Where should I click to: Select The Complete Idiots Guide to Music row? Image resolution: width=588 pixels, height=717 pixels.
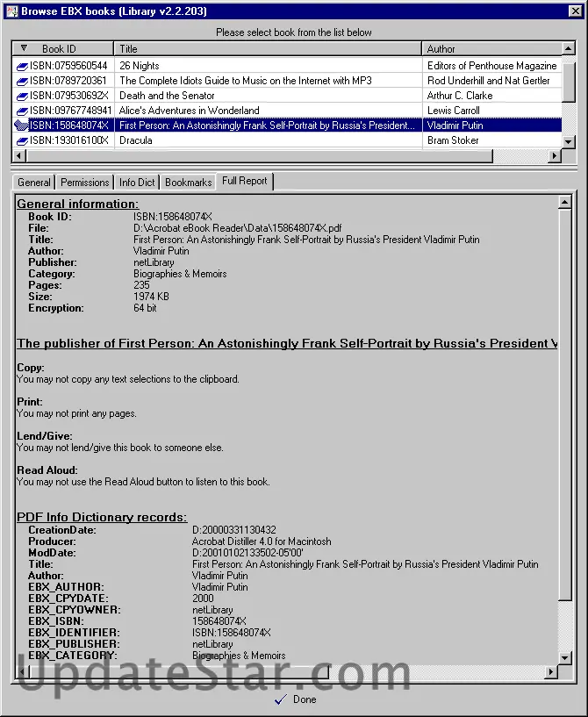(246, 81)
